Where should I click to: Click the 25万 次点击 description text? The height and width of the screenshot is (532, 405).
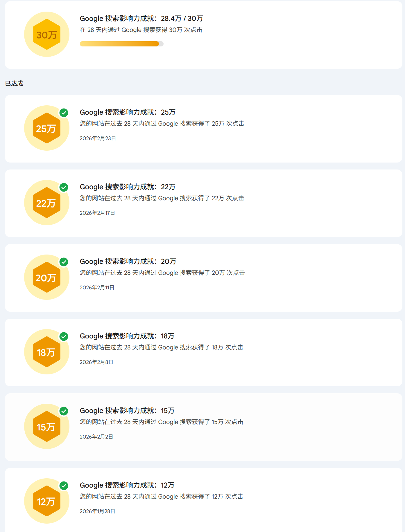tap(162, 124)
